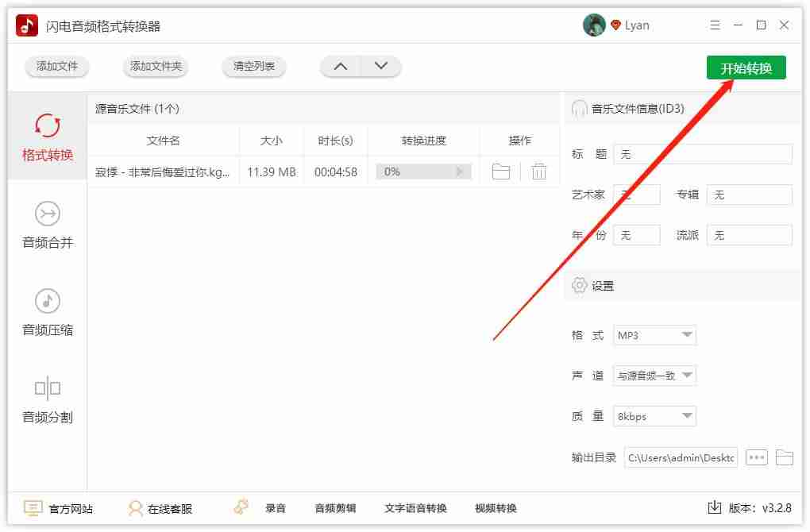
Task: Open the 音频剪辑 link
Action: 335,509
